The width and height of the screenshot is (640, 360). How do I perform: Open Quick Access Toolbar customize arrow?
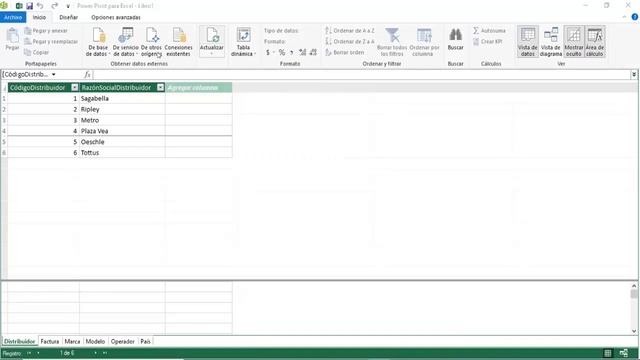point(68,6)
